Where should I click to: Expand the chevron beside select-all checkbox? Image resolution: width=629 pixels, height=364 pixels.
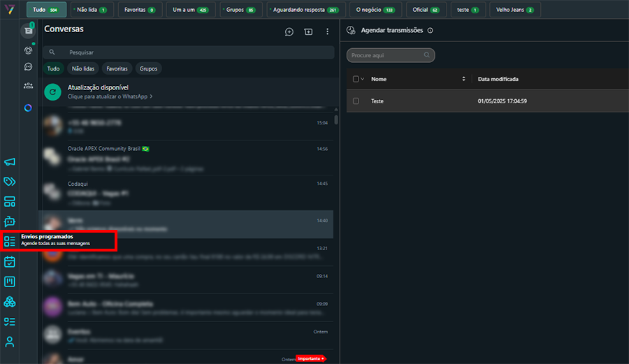click(362, 79)
